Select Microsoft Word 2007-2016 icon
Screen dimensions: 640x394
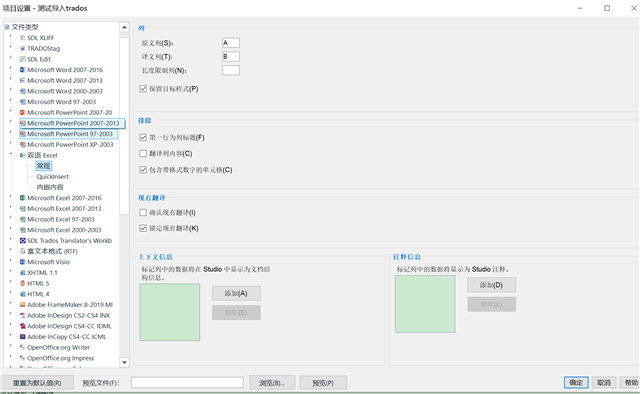[x=23, y=69]
